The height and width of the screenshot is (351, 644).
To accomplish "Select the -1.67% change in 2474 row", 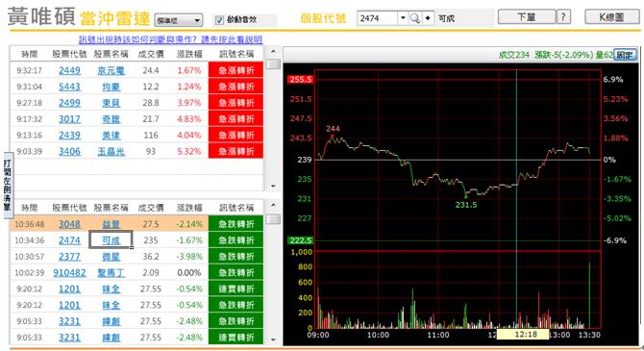I will pyautogui.click(x=189, y=240).
